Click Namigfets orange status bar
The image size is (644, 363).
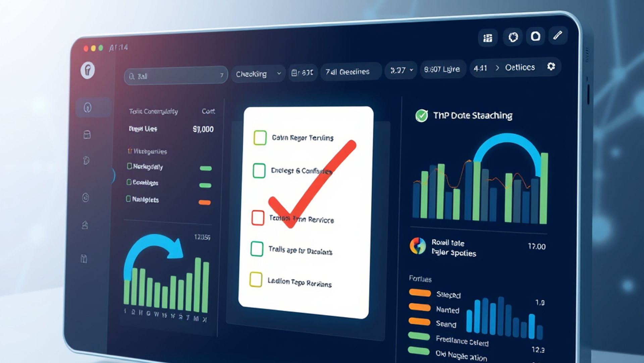205,202
